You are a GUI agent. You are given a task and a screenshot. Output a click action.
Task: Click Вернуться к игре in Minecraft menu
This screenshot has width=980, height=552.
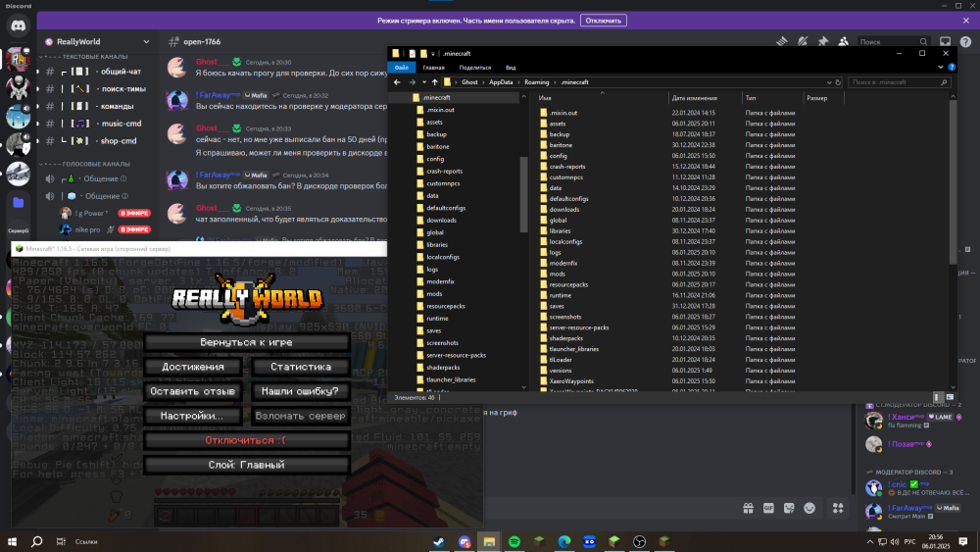tap(246, 342)
